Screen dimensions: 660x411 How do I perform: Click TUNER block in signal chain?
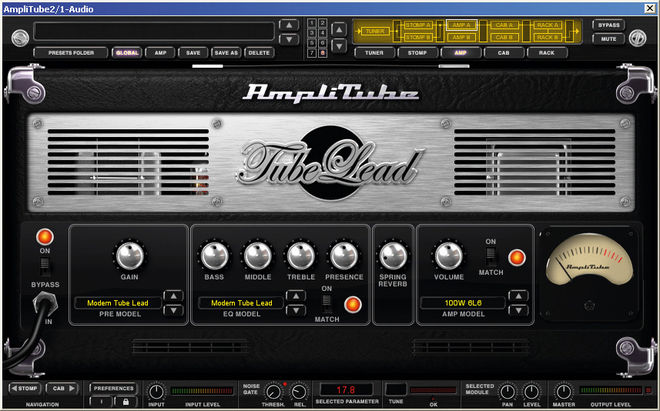point(374,31)
